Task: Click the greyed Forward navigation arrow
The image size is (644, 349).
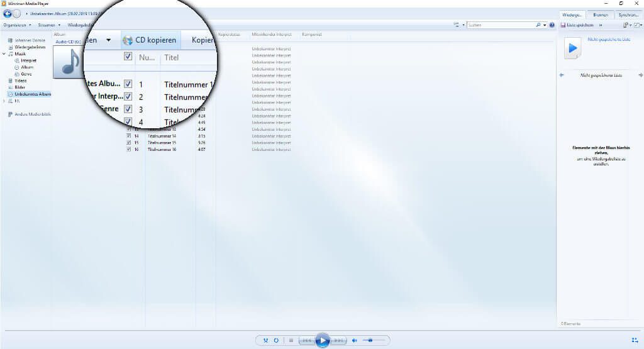Action: 17,14
